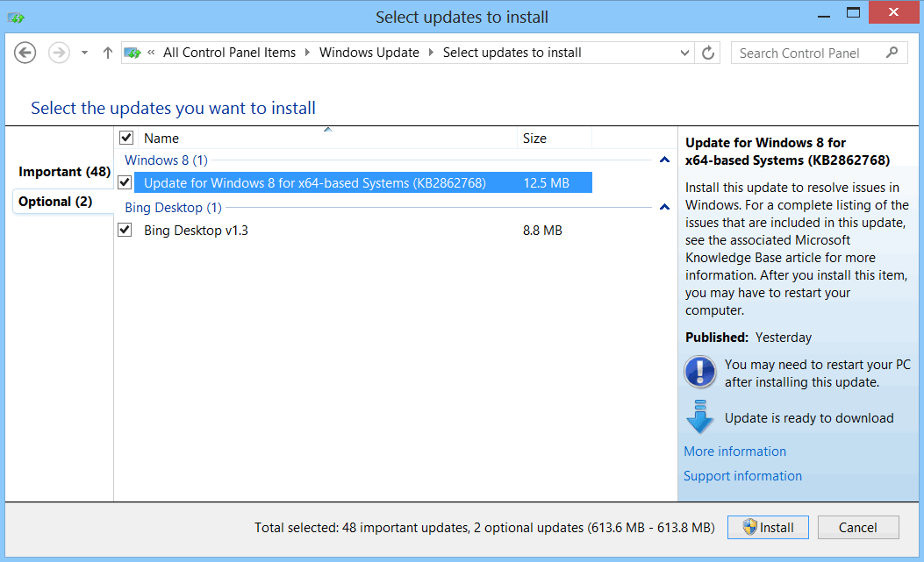Screen dimensions: 924x562
Task: Refresh the page with the refresh icon
Action: click(708, 53)
